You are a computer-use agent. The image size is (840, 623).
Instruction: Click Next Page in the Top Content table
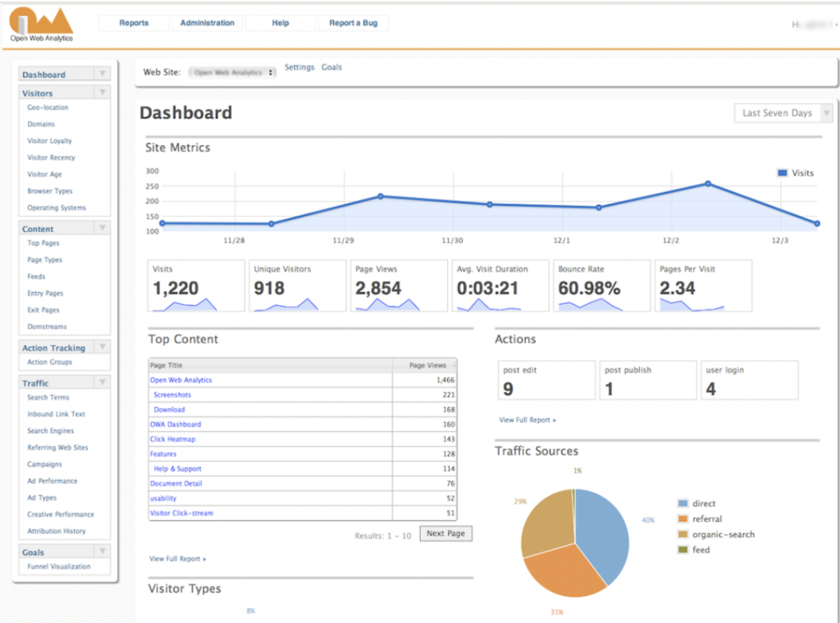(445, 533)
